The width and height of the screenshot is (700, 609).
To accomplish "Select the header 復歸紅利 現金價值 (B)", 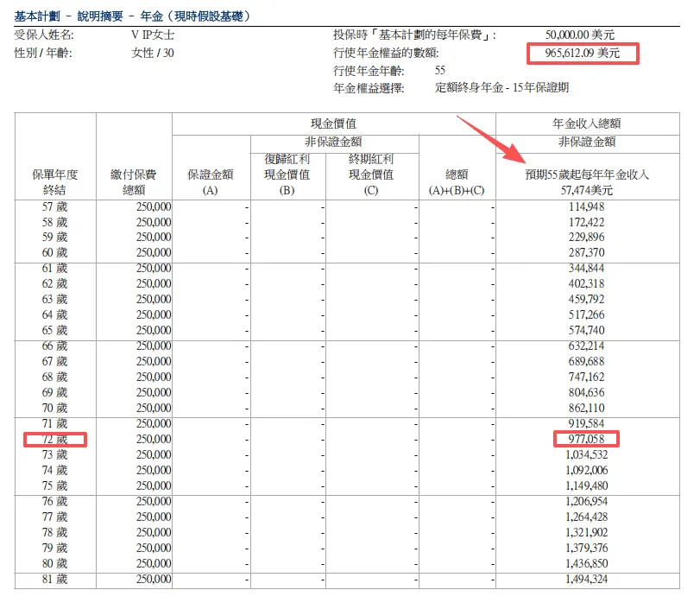I will pos(287,174).
